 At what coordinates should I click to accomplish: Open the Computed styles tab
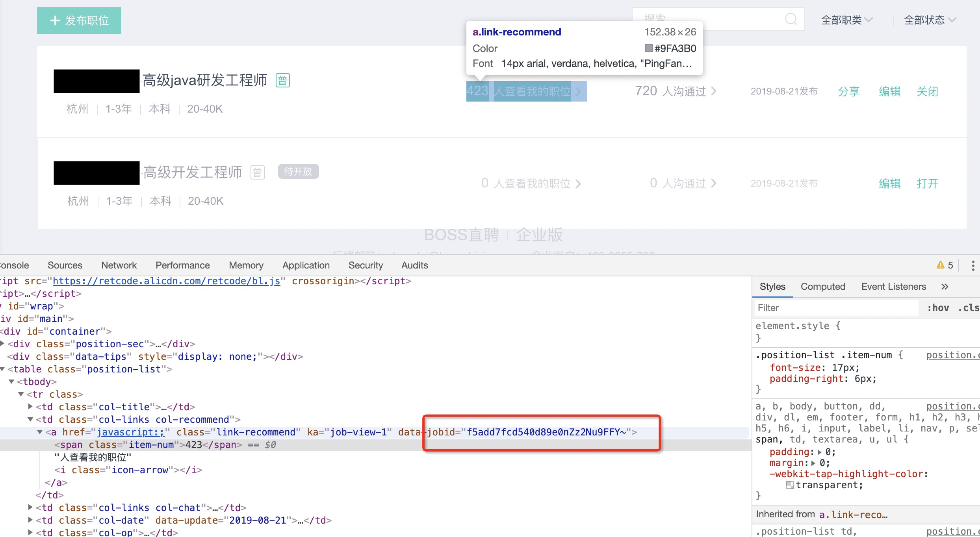pyautogui.click(x=823, y=287)
